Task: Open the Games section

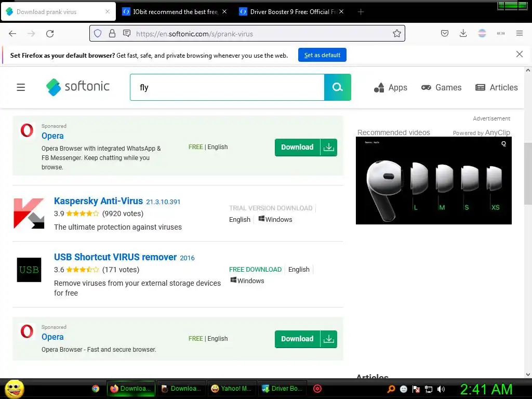Action: (441, 87)
